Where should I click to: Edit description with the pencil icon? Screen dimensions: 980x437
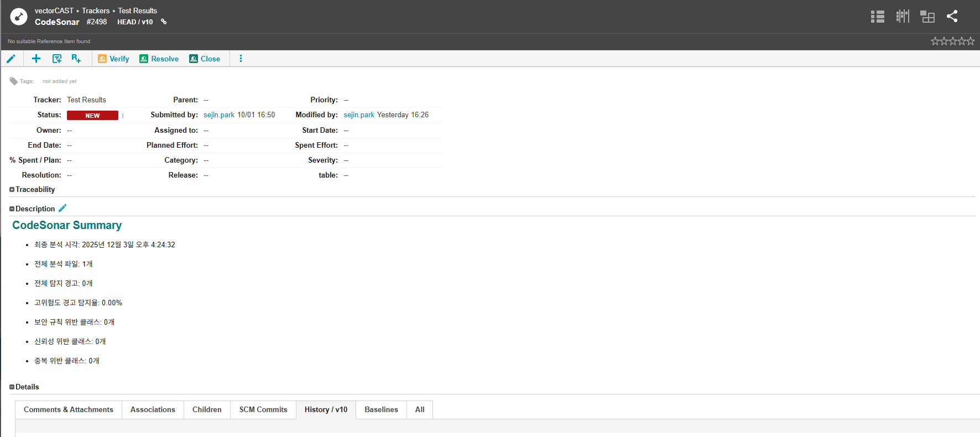pos(62,209)
